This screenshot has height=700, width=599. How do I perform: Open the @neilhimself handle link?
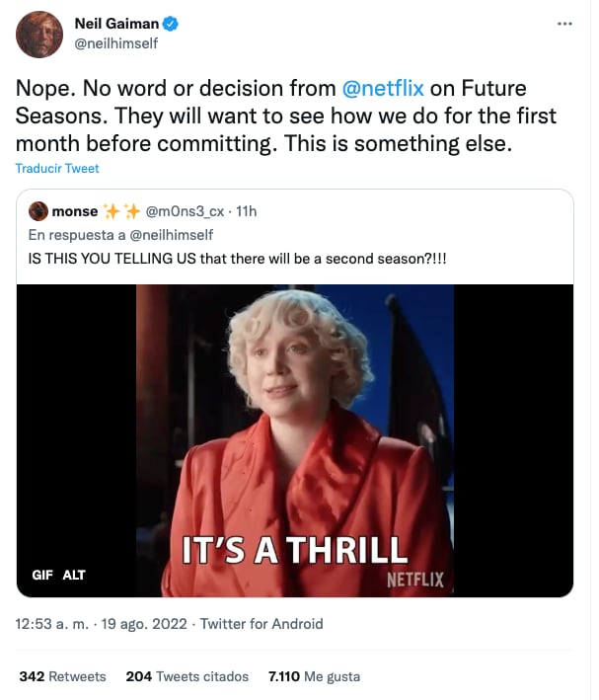[115, 43]
